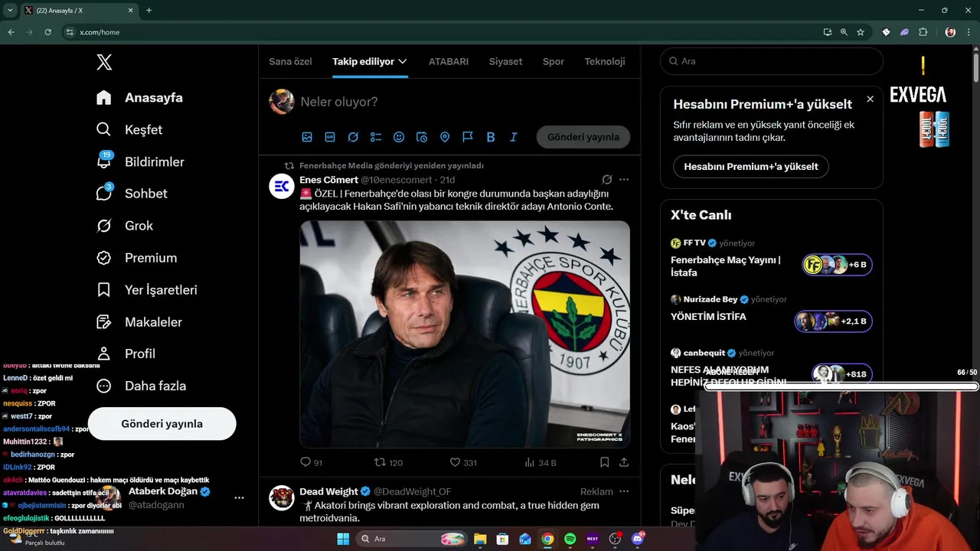Dismiss the Premium+ upgrade card
Screen dimensions: 980x551
[870, 99]
